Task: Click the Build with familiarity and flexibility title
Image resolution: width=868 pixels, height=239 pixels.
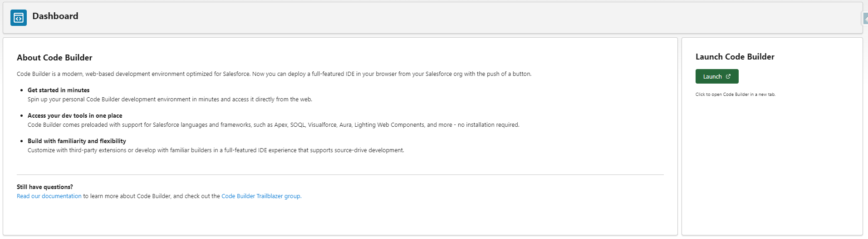Action: (x=77, y=141)
